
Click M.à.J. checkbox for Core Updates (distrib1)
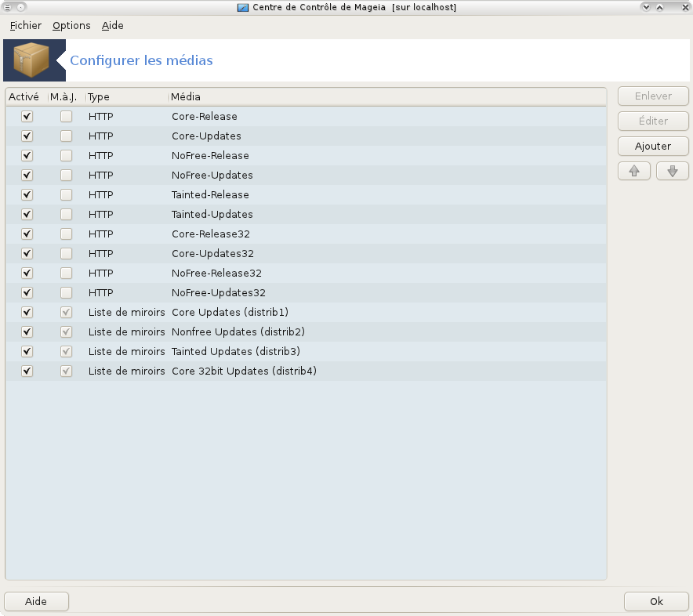(x=67, y=312)
